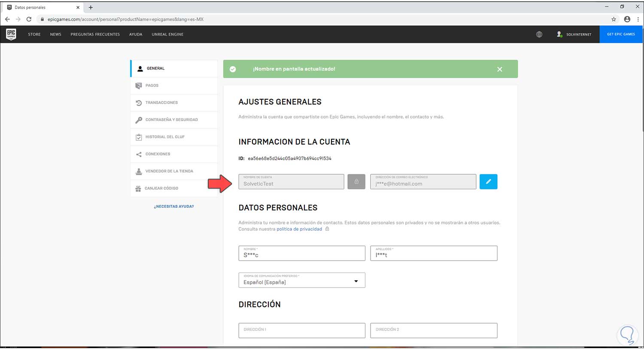Click the lock icon next to privacy policy
The height and width of the screenshot is (349, 644).
[327, 229]
